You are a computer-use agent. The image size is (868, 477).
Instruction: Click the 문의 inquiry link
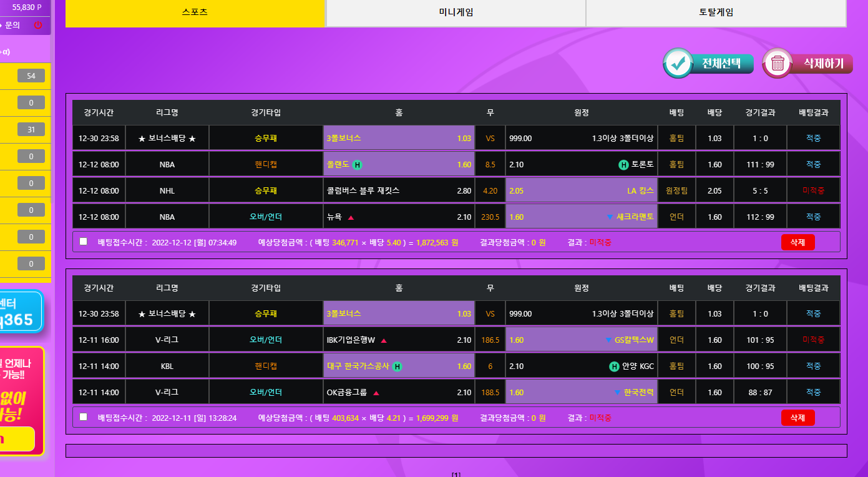(x=12, y=26)
